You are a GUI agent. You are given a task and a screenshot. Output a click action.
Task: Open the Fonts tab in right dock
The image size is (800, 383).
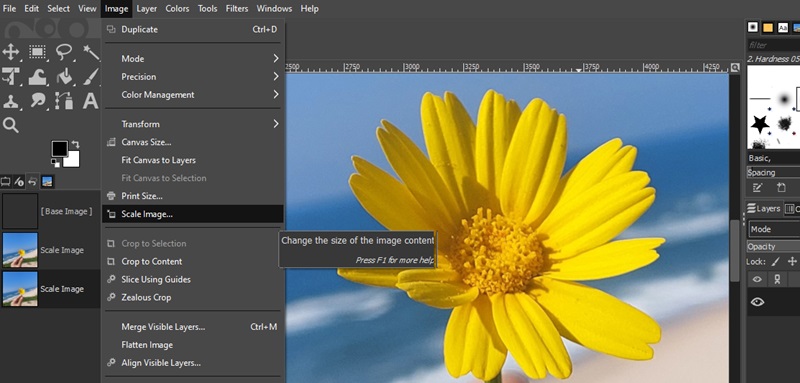tap(783, 28)
